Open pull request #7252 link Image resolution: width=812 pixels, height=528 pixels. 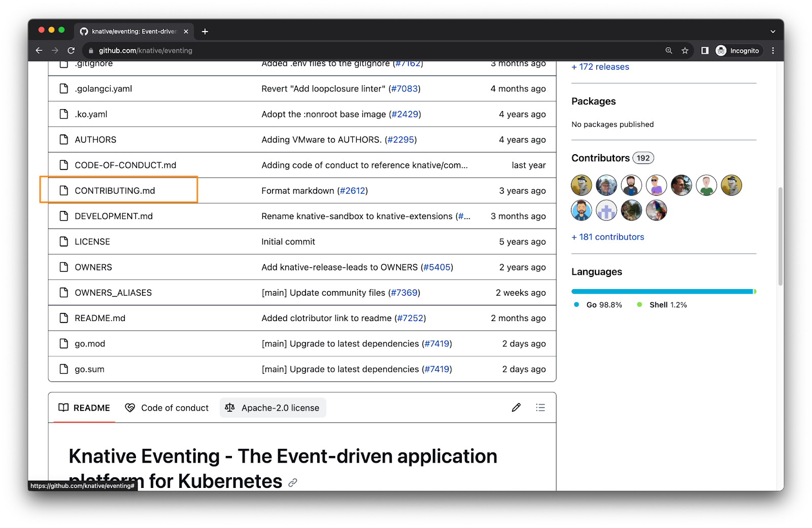[x=410, y=318]
